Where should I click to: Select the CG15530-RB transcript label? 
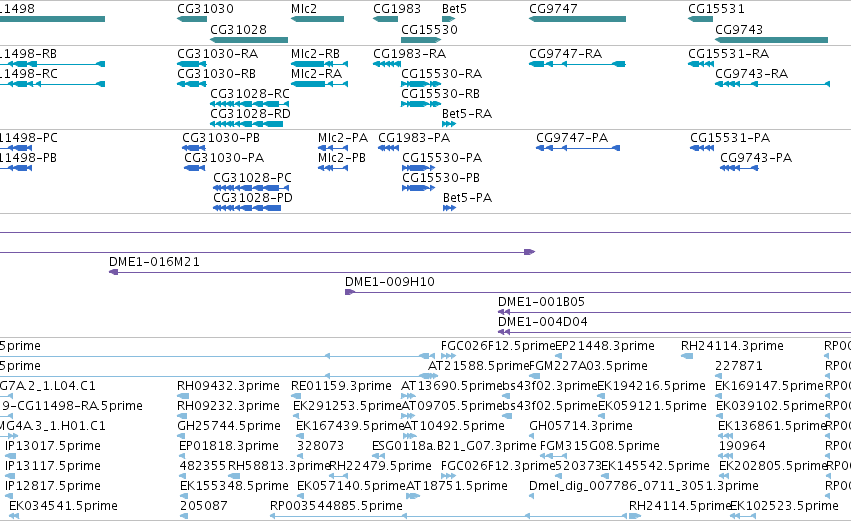tap(441, 93)
